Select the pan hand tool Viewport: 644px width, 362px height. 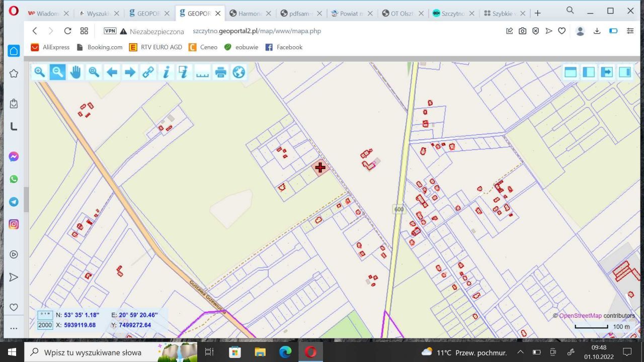(x=75, y=72)
